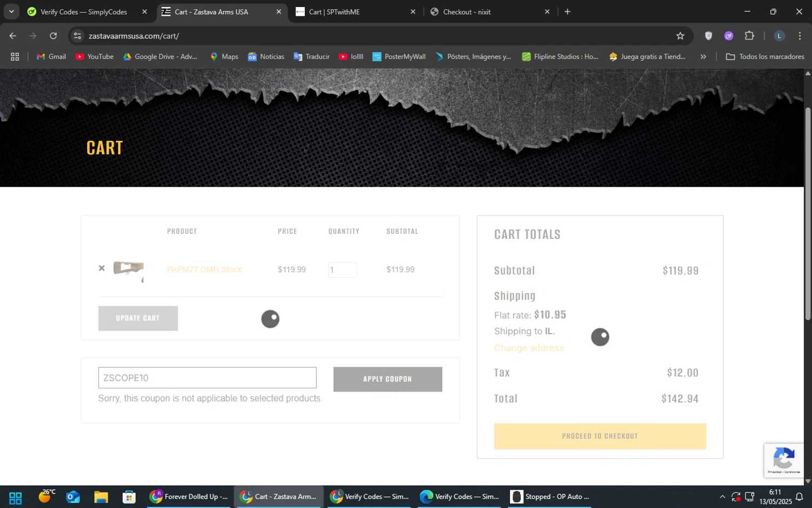
Task: Click the Apply Coupon button
Action: [x=388, y=379]
